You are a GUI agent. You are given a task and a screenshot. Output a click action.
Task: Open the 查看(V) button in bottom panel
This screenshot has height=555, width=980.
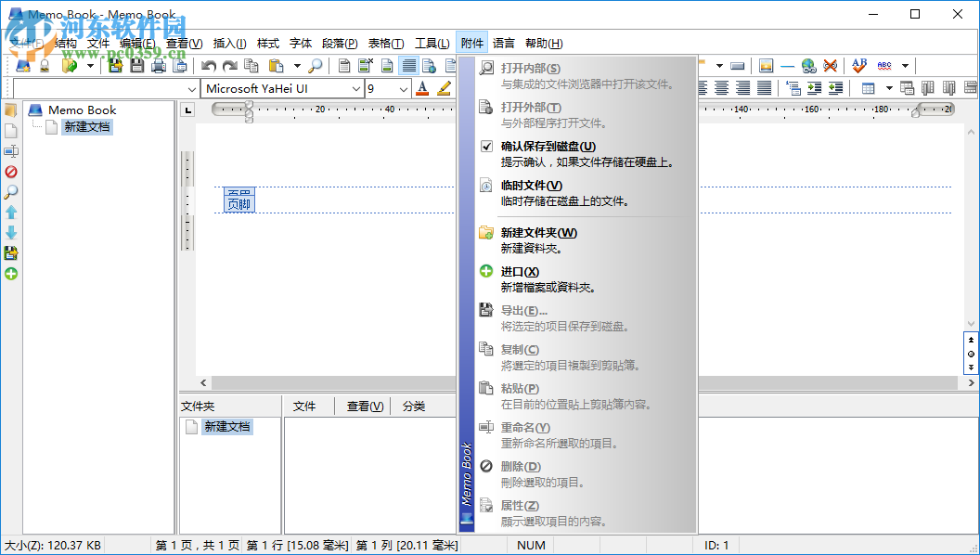coord(365,407)
